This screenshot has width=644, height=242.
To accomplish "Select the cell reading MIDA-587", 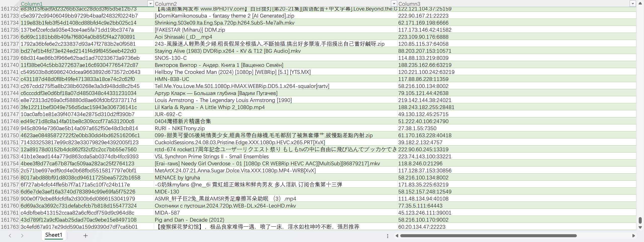I will coord(275,213).
